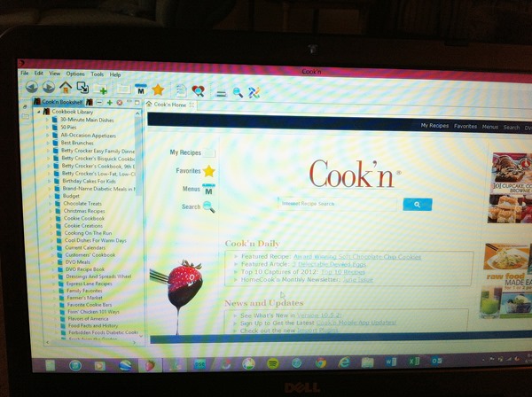Click the blue search button beside recipe search
Image resolution: width=532 pixels, height=397 pixels.
click(x=418, y=205)
